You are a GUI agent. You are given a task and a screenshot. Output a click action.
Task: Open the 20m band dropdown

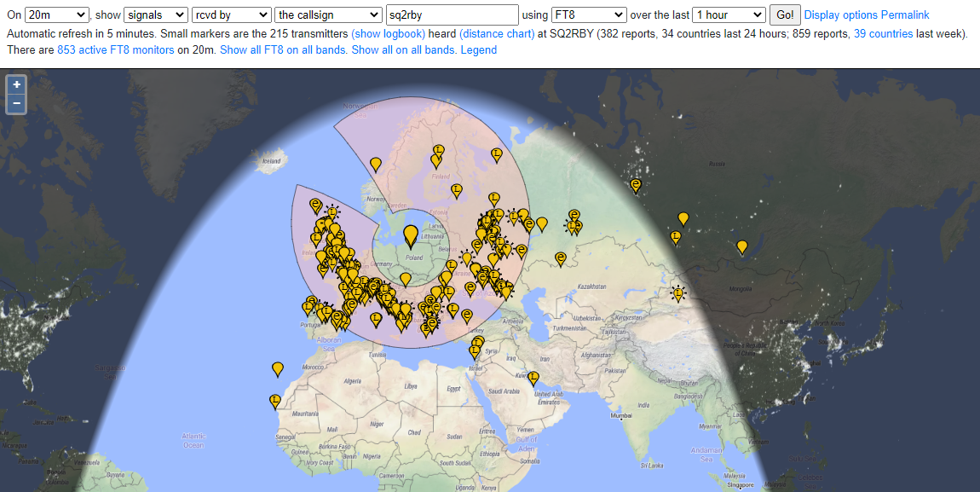(57, 14)
